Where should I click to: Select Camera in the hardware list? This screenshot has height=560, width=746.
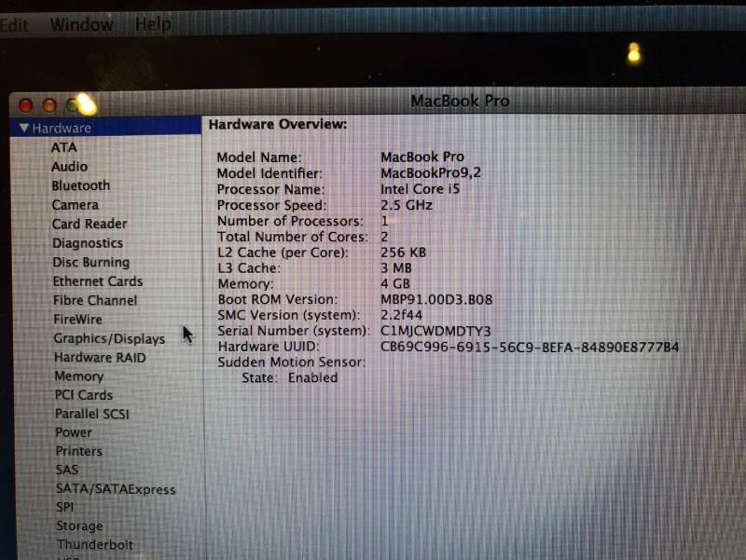coord(76,205)
